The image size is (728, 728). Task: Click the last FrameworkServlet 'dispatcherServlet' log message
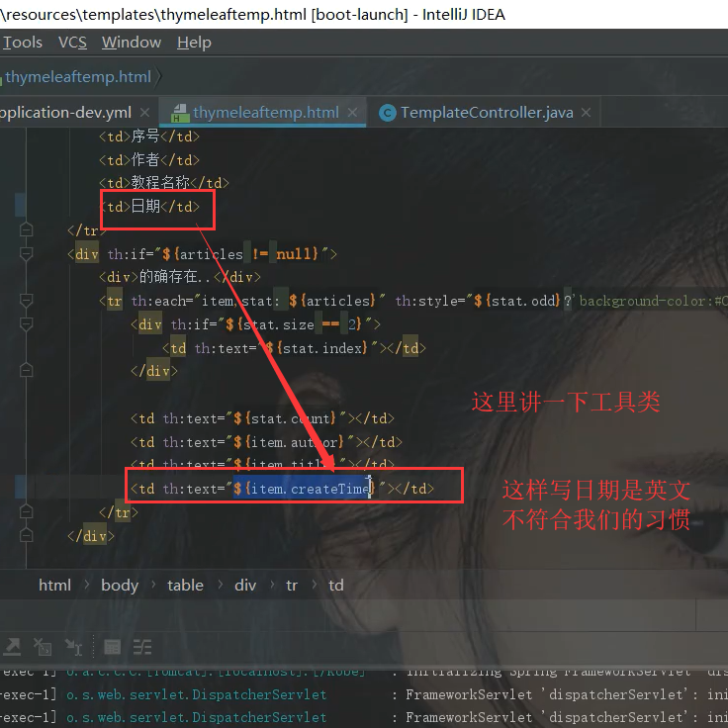click(567, 717)
